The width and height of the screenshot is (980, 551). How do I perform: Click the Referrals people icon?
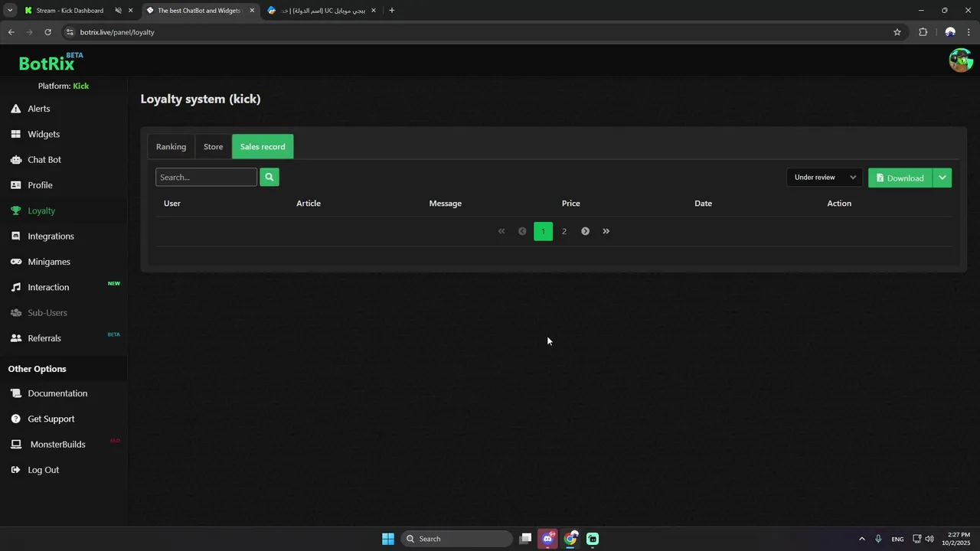16,338
